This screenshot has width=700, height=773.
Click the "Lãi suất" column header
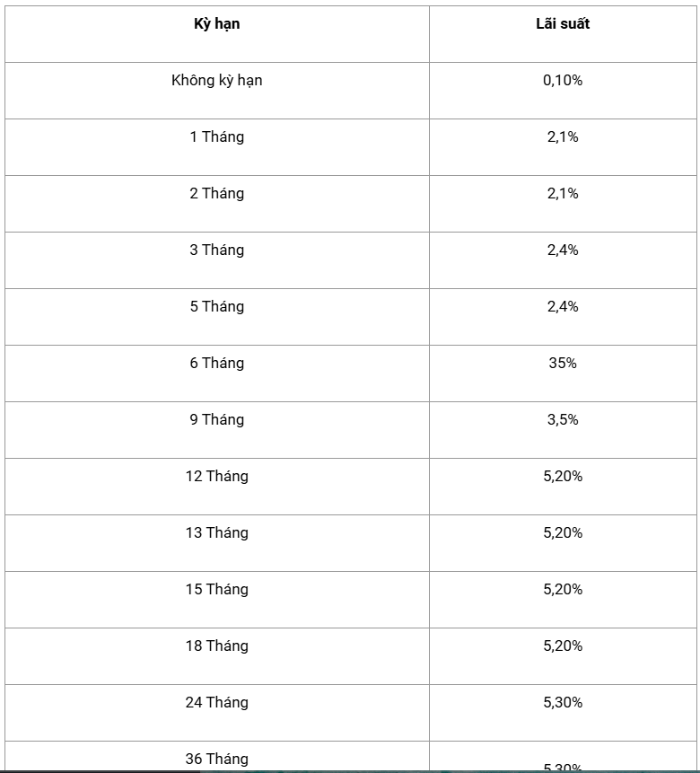pyautogui.click(x=563, y=24)
